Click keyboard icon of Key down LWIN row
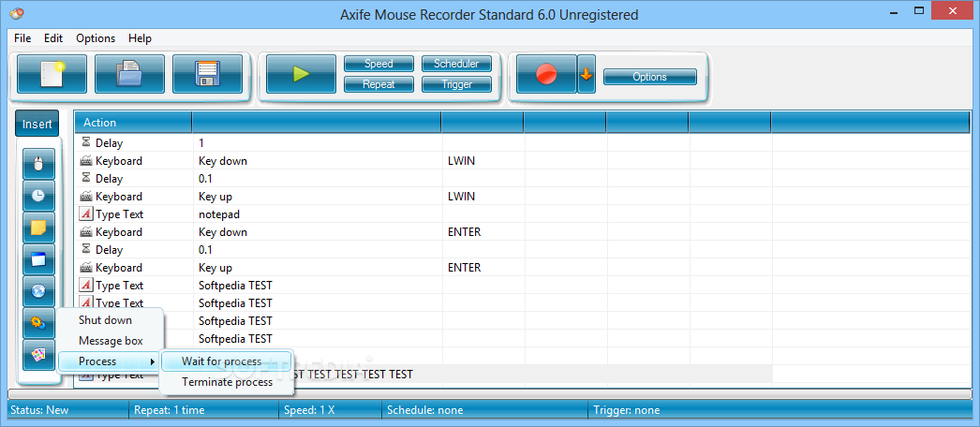 click(x=86, y=161)
